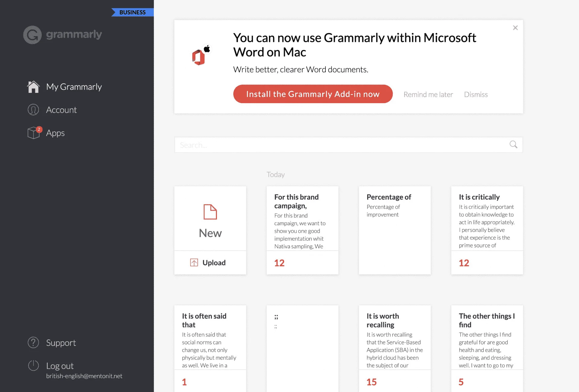Go to Apps menu item
The image size is (579, 392).
point(55,133)
